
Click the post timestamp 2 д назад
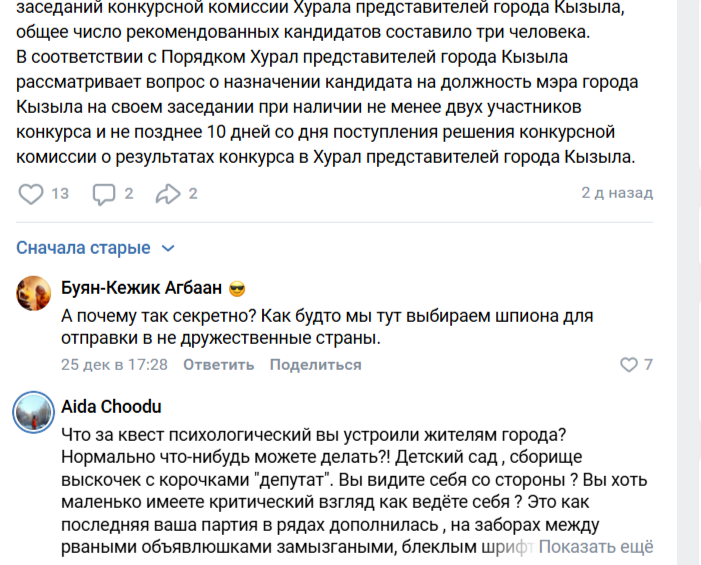point(617,193)
